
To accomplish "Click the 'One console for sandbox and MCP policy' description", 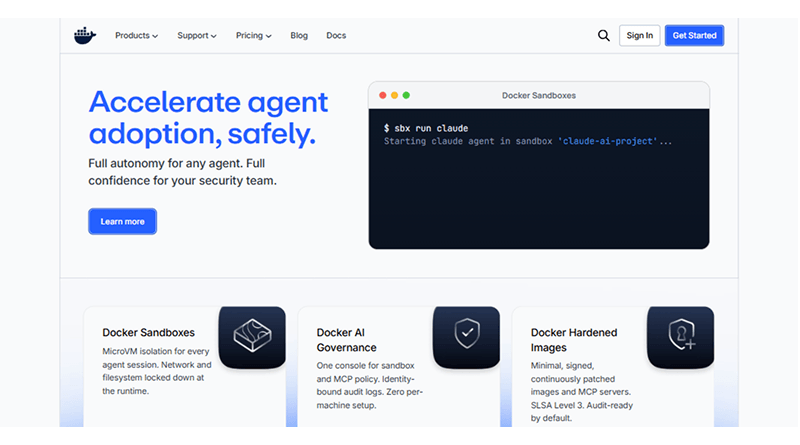I will point(369,385).
